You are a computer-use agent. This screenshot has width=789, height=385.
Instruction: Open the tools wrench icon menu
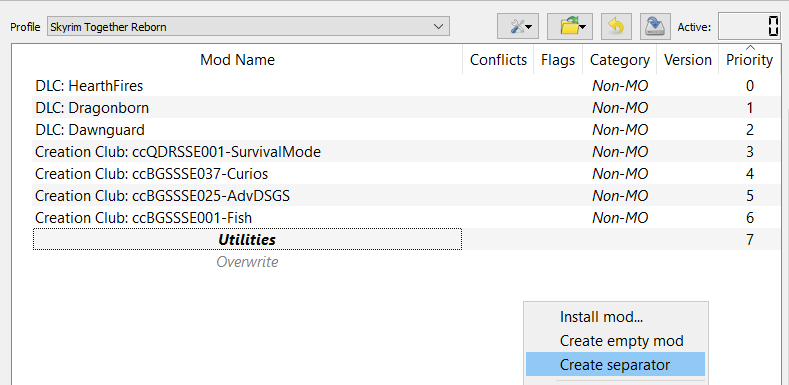tap(518, 26)
